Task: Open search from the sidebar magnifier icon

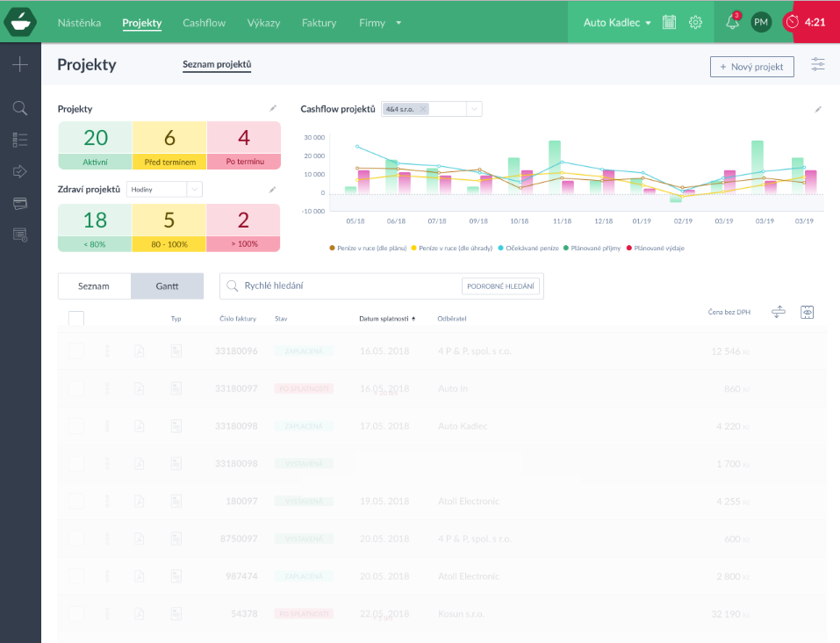Action: [x=20, y=108]
